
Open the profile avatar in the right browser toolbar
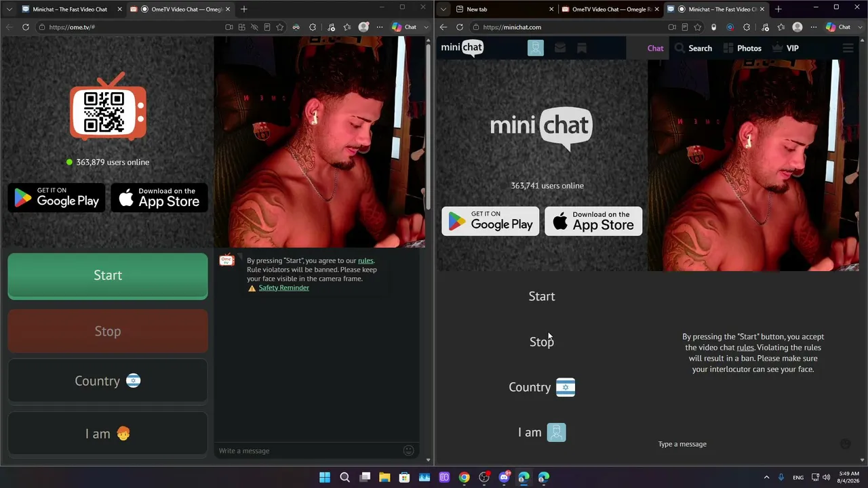[797, 27]
